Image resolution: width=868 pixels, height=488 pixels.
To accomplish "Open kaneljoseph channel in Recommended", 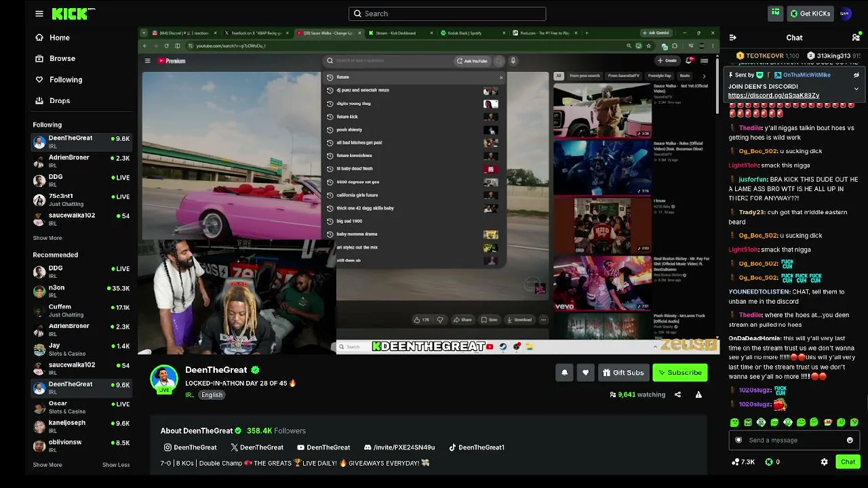I will click(81, 427).
